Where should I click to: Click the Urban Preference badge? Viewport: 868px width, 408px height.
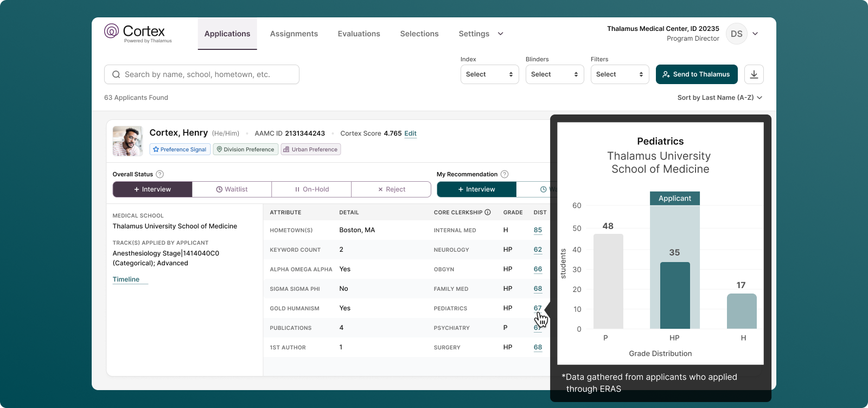[x=310, y=149]
